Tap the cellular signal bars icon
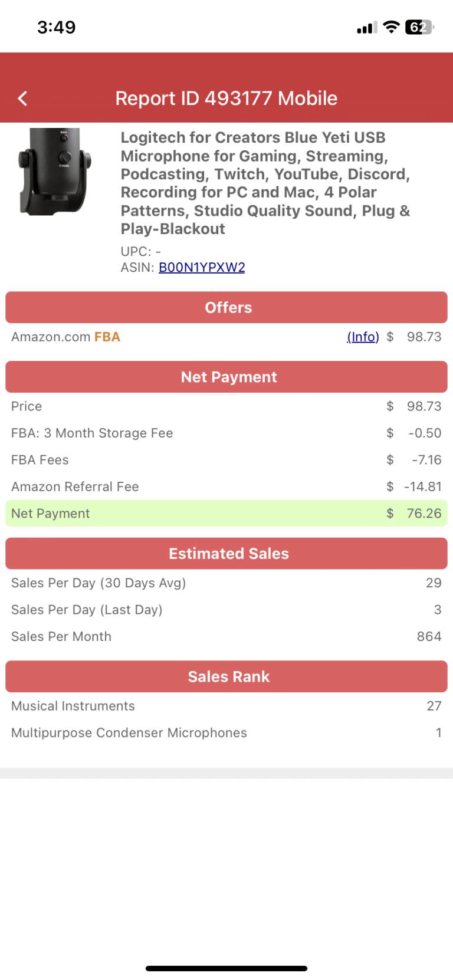 (x=367, y=28)
